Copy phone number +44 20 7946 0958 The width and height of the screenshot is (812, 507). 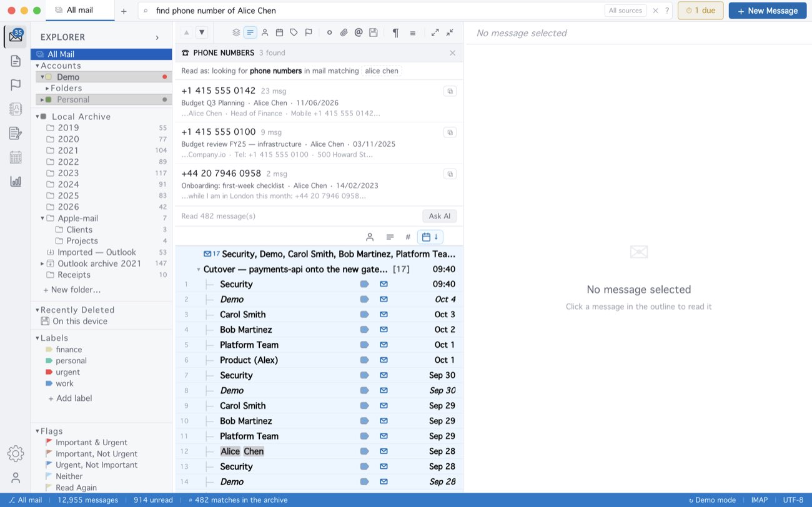pyautogui.click(x=450, y=174)
